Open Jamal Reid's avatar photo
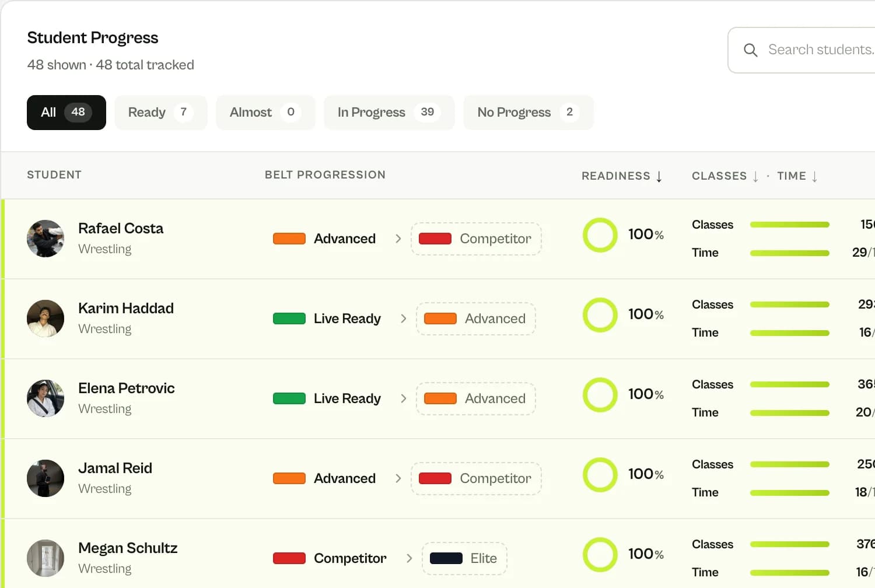Screen dimensions: 875x588 tap(45, 478)
